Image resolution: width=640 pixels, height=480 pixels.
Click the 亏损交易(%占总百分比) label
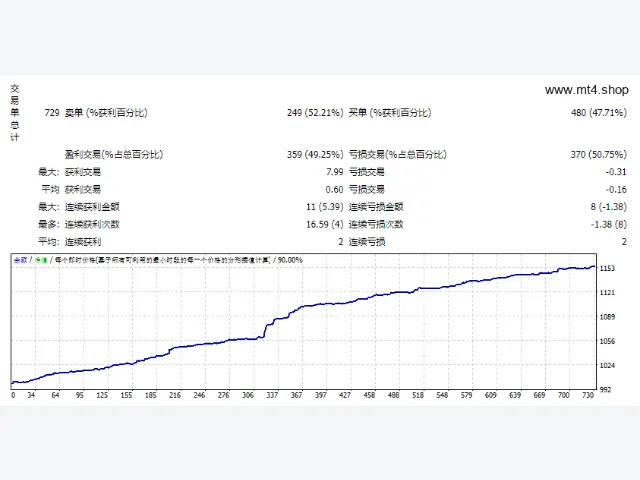click(398, 155)
